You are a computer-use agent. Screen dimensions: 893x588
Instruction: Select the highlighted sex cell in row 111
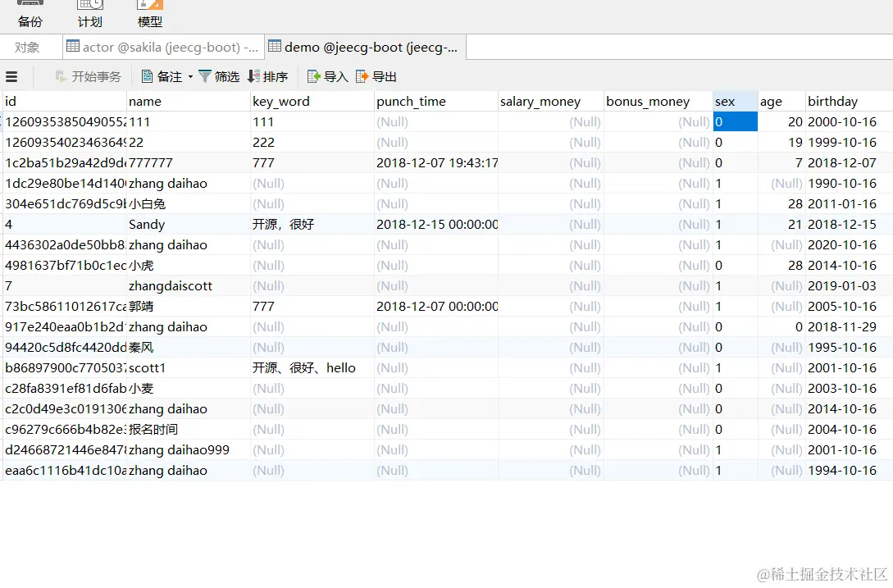736,122
